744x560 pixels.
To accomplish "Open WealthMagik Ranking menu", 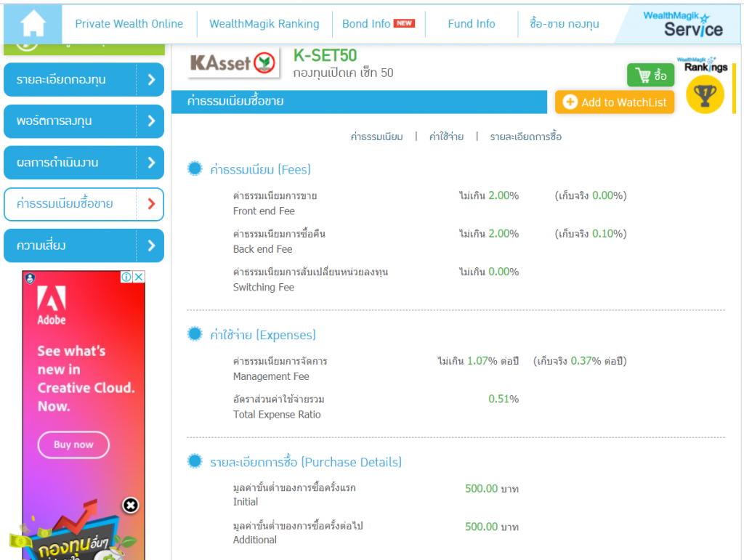I will tap(264, 24).
